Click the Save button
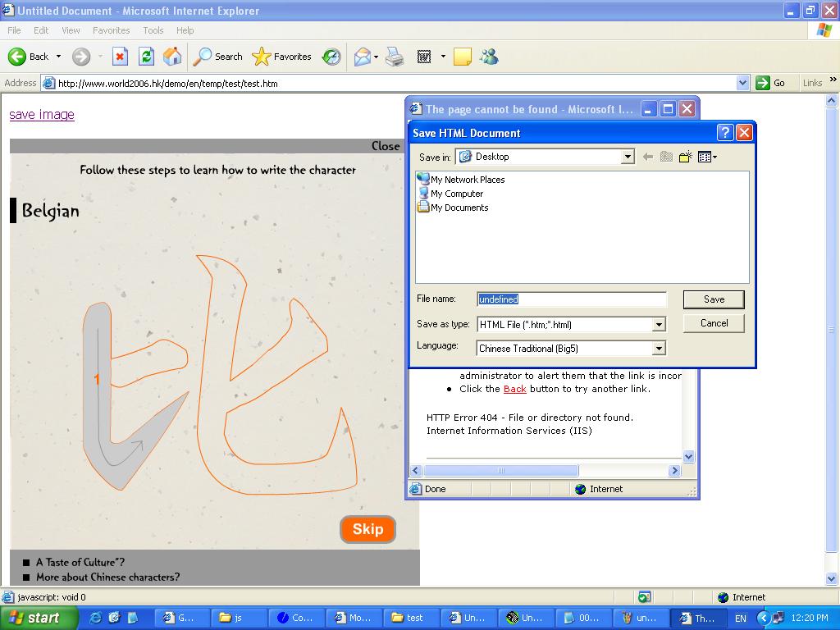 tap(714, 299)
